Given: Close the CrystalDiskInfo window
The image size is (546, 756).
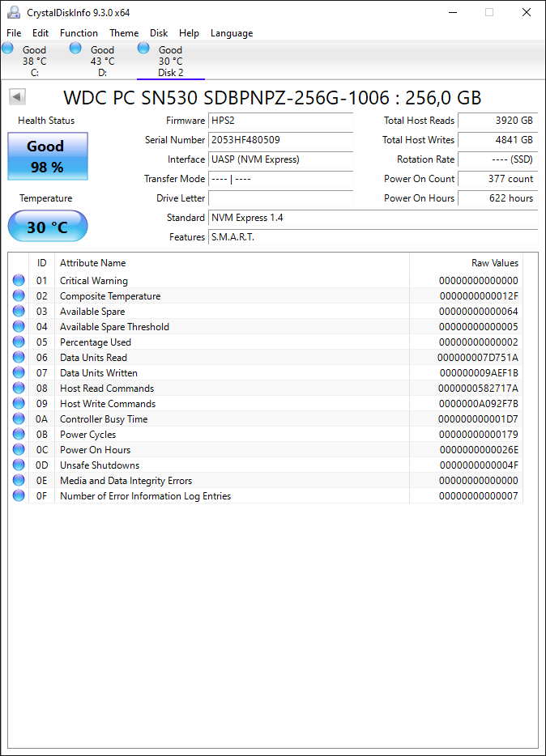Looking at the screenshot, I should click(527, 12).
